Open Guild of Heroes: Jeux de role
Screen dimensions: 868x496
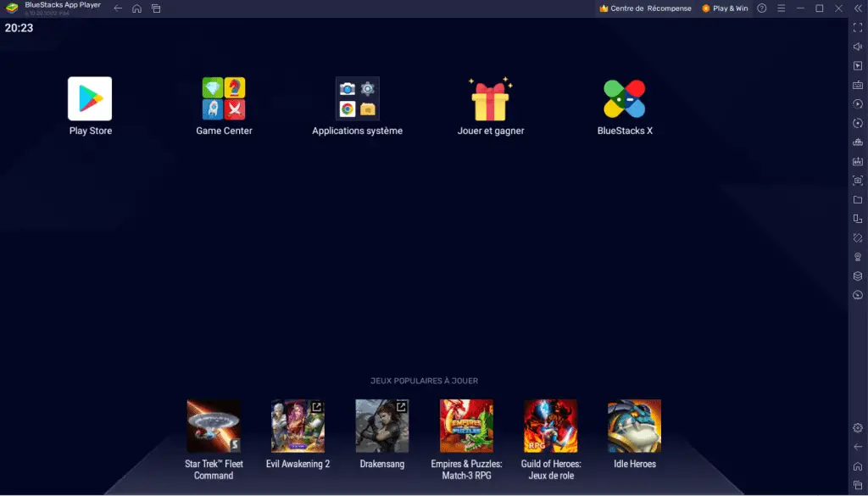[x=550, y=426]
